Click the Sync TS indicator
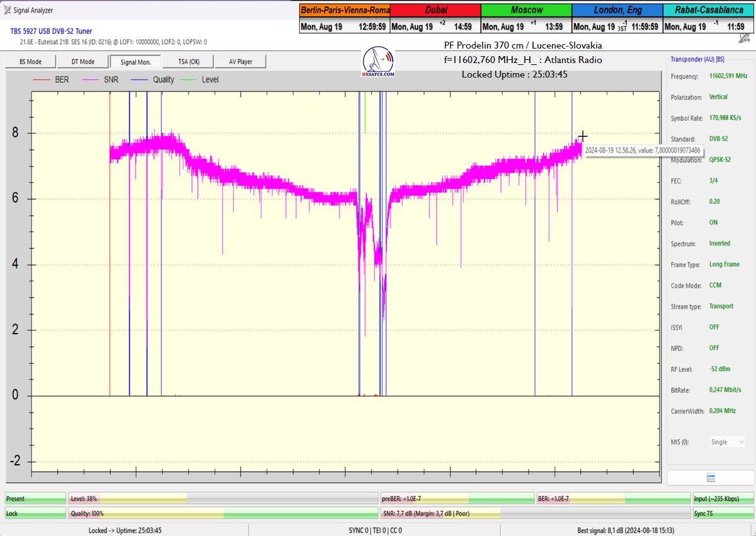Screen dimensions: 756x536 (x=722, y=513)
